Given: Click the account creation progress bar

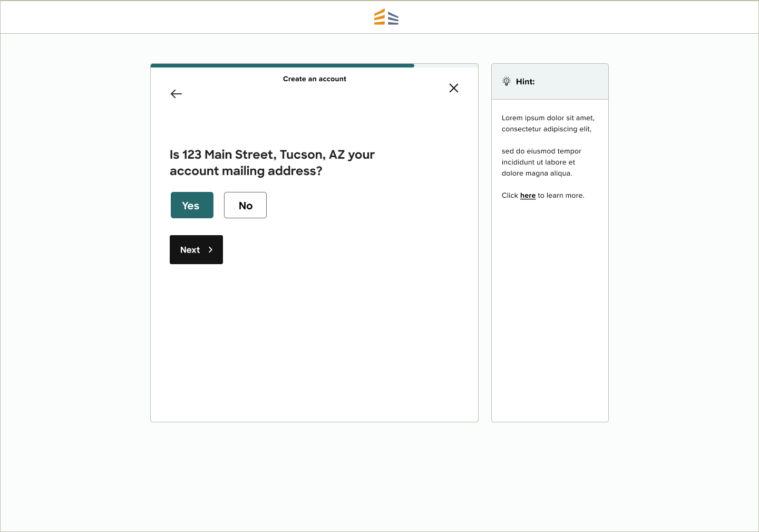Looking at the screenshot, I should [x=314, y=65].
